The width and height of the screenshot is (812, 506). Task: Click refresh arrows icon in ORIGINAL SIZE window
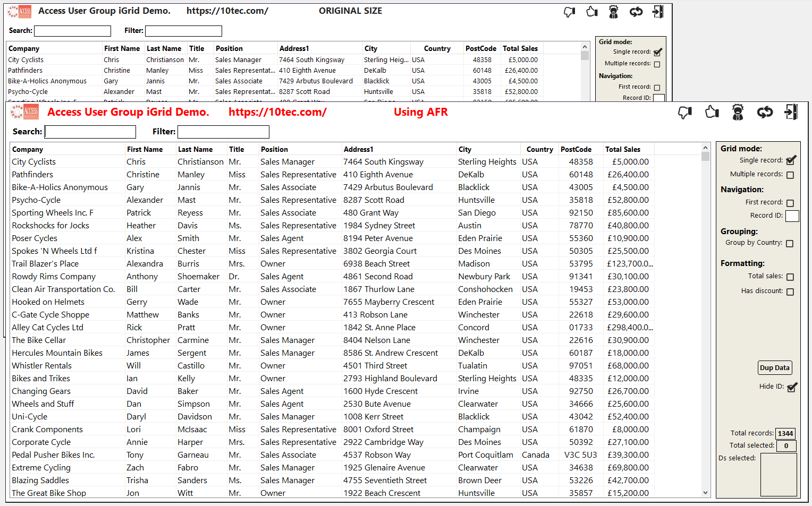(636, 11)
